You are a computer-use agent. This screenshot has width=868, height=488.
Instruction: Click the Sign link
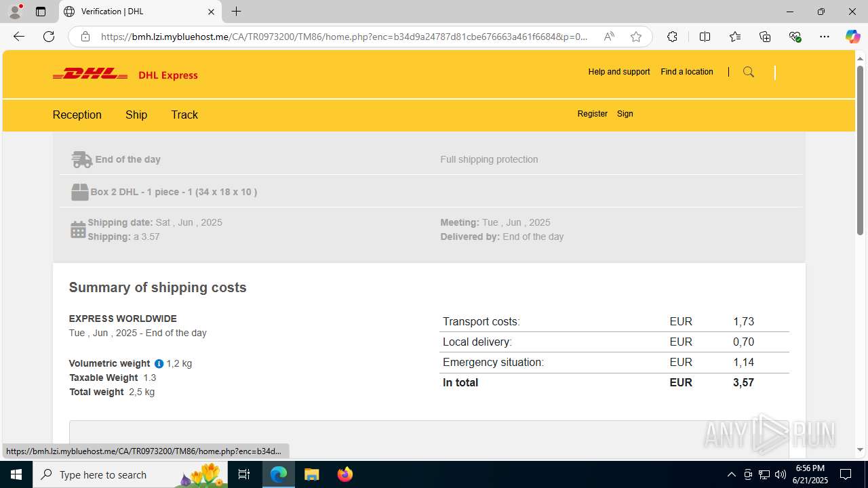click(625, 114)
